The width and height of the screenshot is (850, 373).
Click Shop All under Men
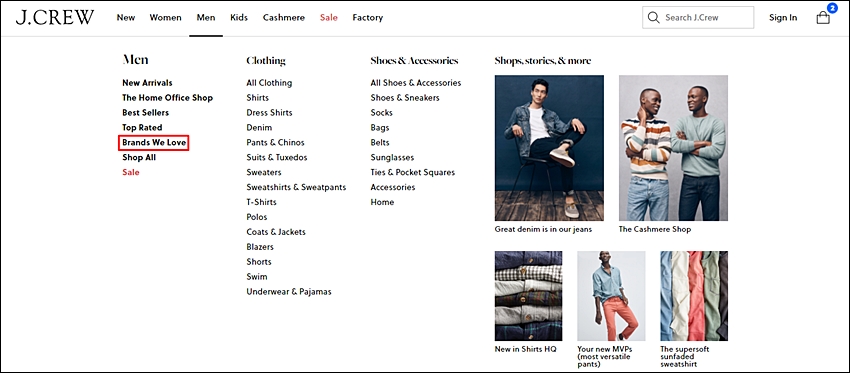pyautogui.click(x=139, y=157)
